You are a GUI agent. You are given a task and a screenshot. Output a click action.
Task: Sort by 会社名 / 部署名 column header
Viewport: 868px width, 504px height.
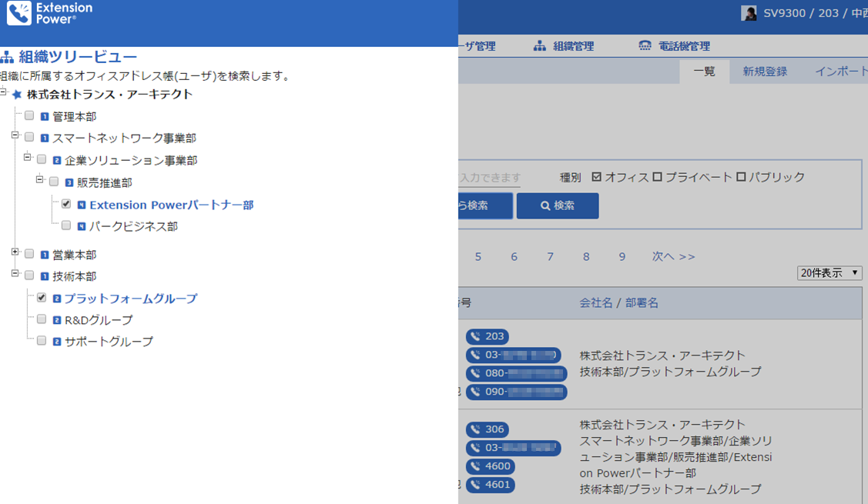[x=619, y=303]
